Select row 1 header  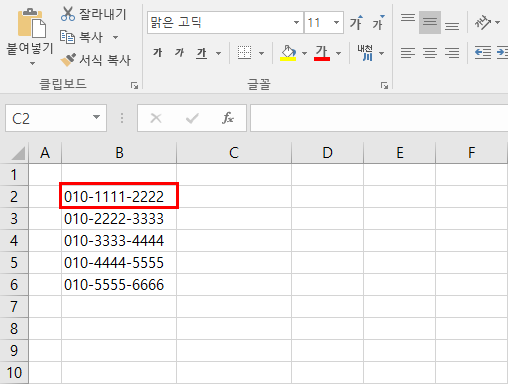14,174
